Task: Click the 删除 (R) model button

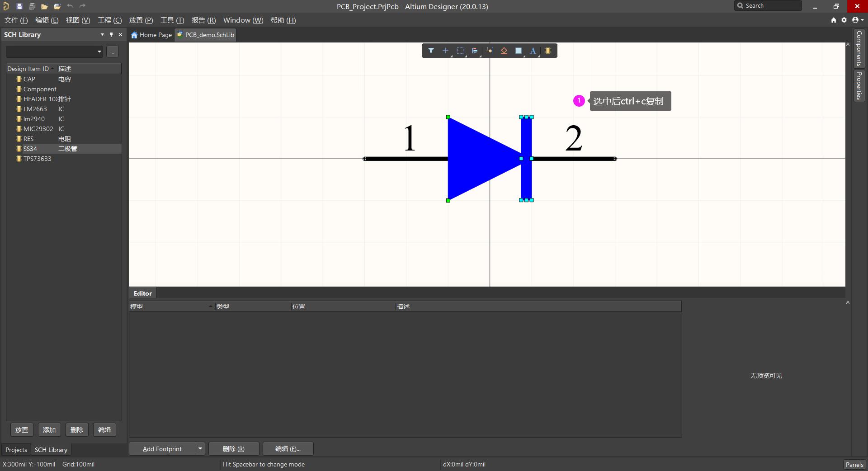Action: [x=234, y=449]
